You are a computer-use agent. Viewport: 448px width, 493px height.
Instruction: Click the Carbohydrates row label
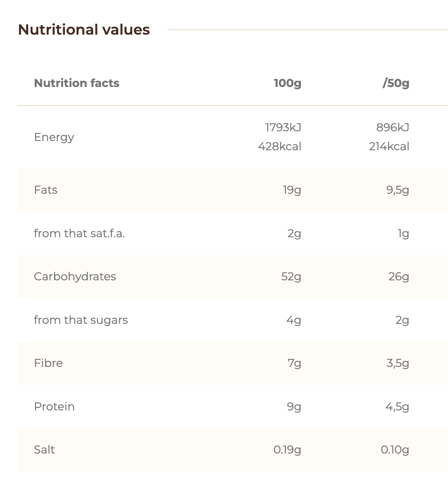tap(75, 276)
